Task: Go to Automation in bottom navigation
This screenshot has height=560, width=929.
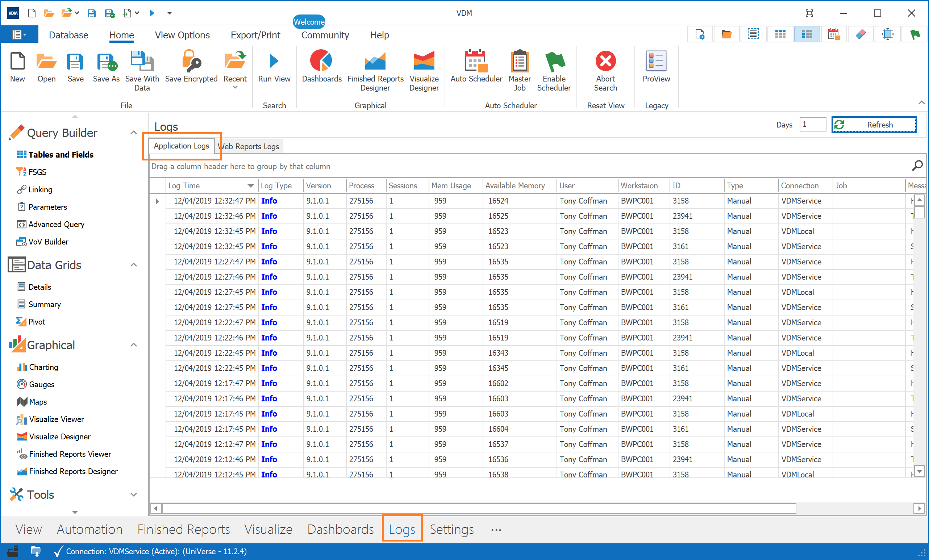Action: tap(90, 530)
